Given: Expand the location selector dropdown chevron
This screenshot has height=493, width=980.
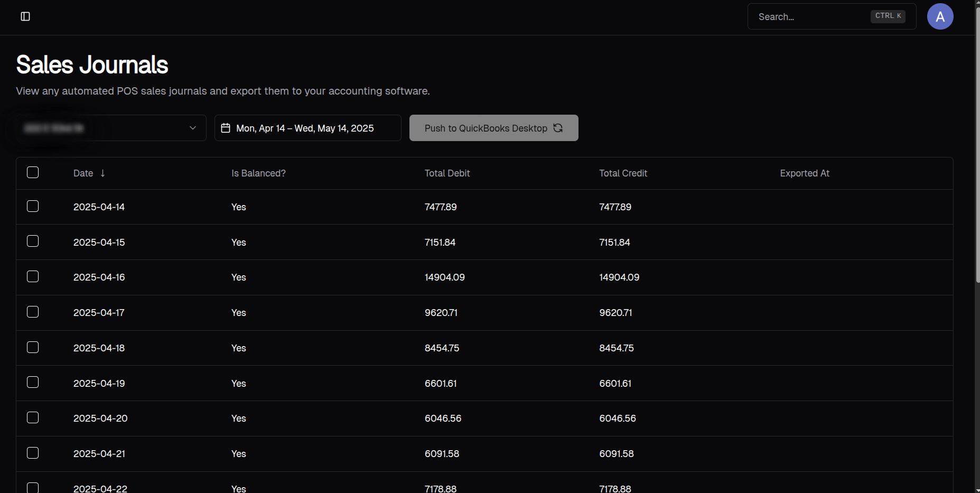Looking at the screenshot, I should pos(193,128).
